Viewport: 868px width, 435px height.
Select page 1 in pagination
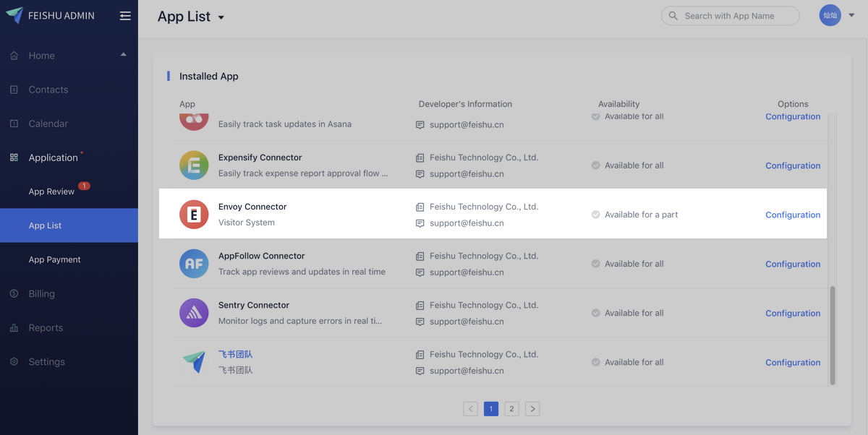pyautogui.click(x=490, y=409)
